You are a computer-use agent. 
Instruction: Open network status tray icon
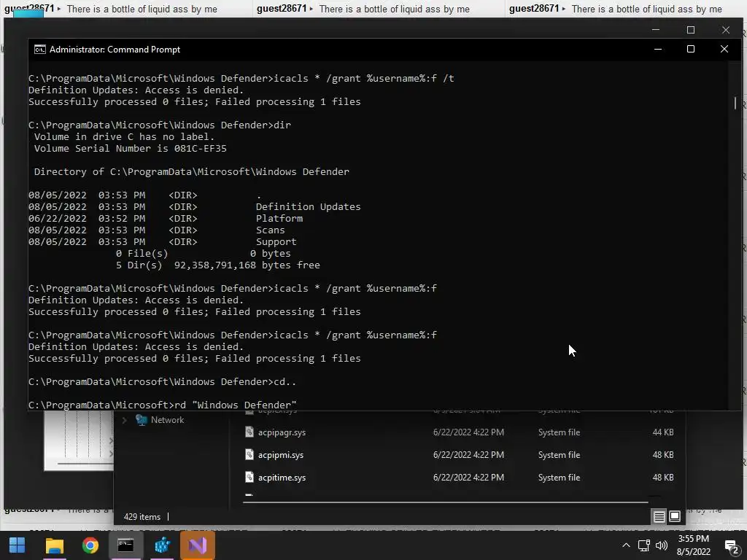(x=643, y=545)
